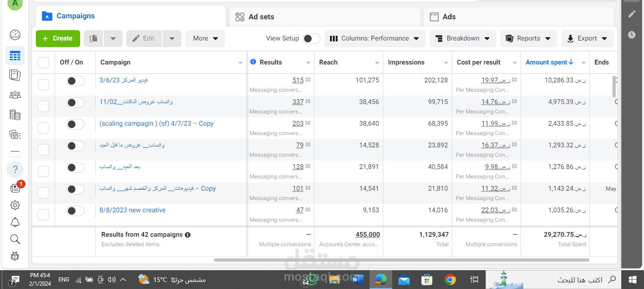Open Google Chrome from the taskbar
Image resolution: width=644 pixels, height=289 pixels.
pyautogui.click(x=450, y=280)
